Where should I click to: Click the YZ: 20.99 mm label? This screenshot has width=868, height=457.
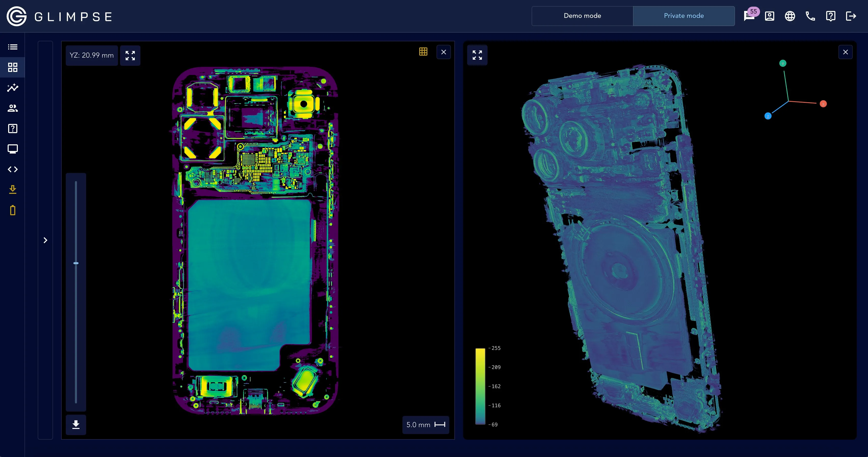point(92,55)
